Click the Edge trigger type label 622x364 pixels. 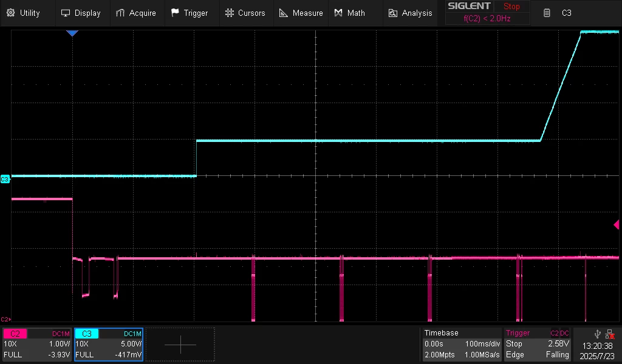515,354
